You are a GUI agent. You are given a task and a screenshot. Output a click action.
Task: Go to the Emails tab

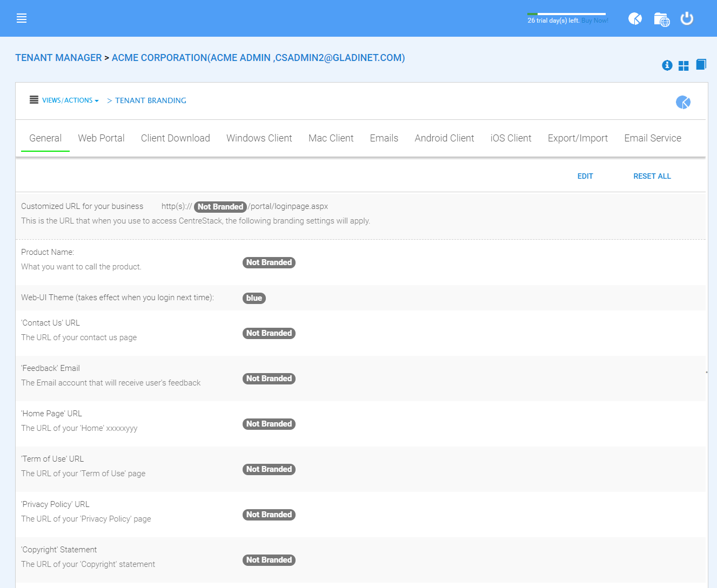384,138
